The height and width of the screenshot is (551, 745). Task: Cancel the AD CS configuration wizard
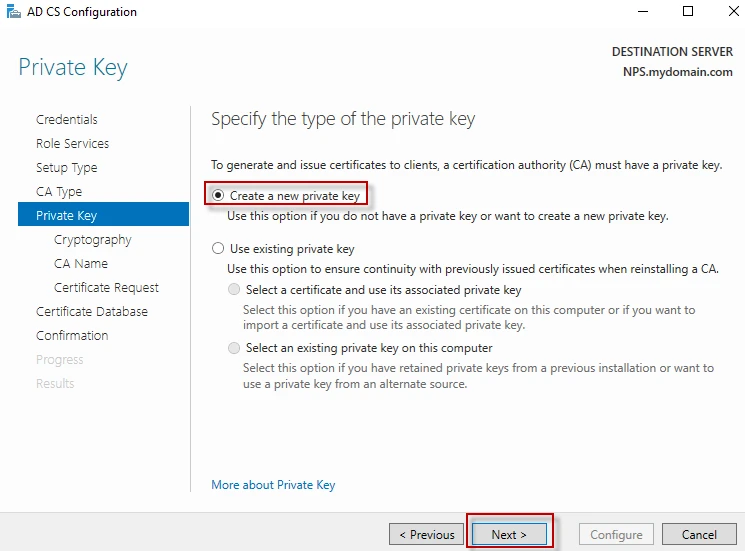point(699,535)
